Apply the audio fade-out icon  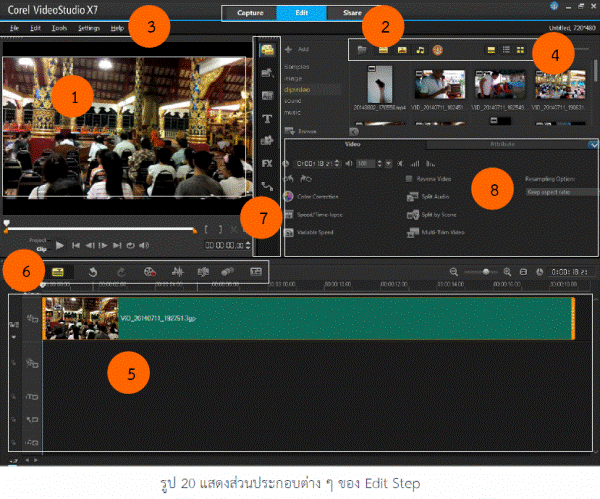tap(430, 164)
